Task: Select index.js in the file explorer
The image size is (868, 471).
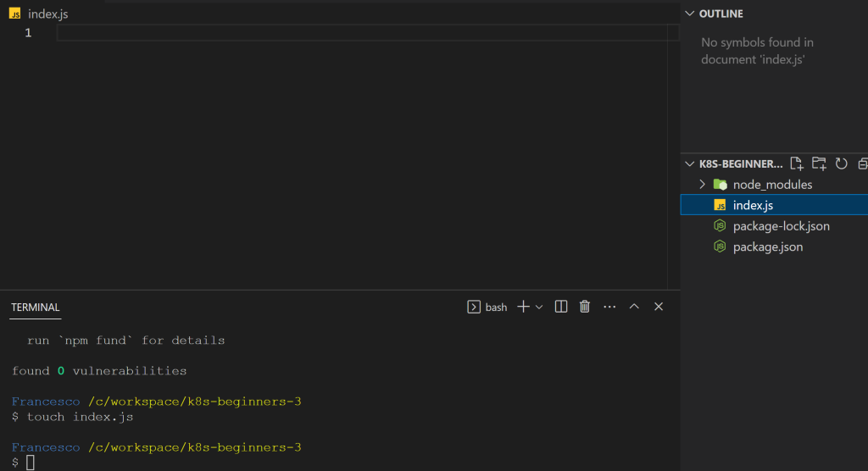Action: 774,205
